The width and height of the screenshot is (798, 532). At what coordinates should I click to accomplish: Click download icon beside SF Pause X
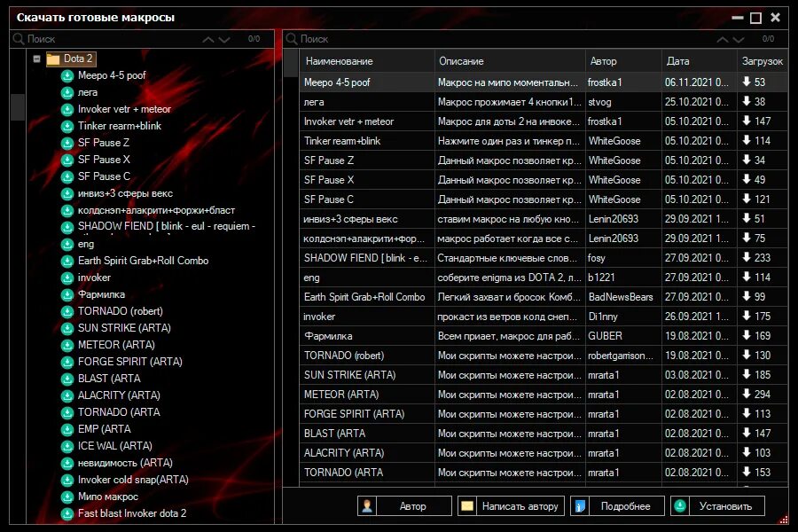(67, 160)
